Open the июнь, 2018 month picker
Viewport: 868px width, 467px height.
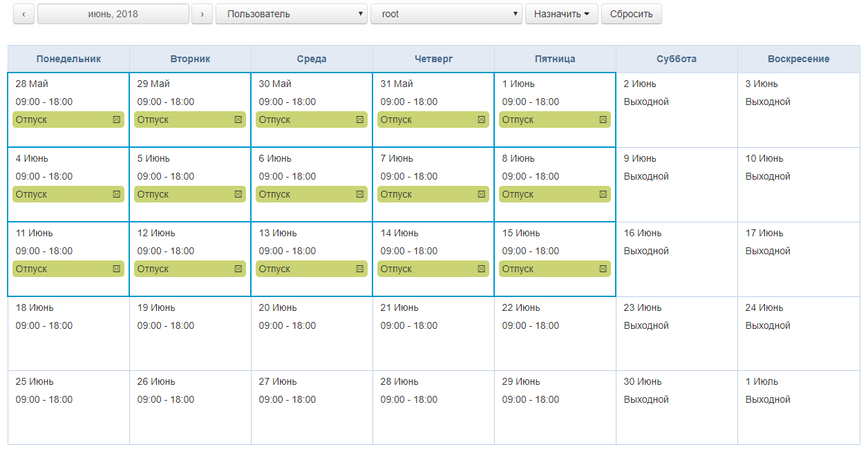113,14
